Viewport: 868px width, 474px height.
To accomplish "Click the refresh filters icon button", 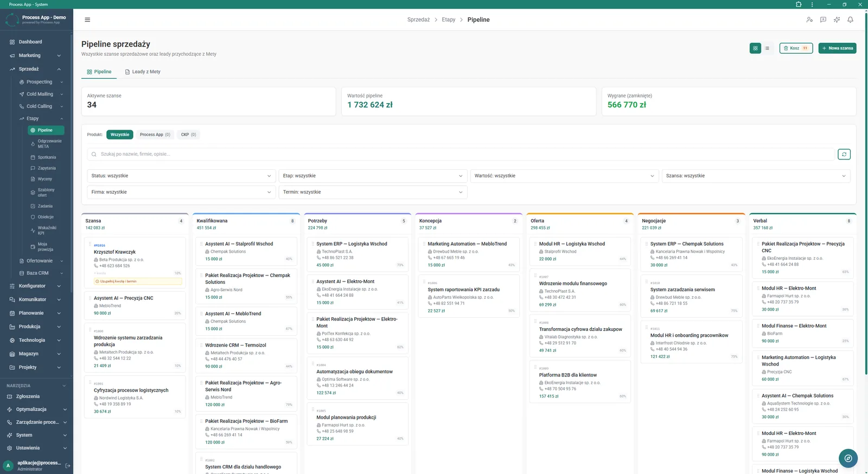I will [844, 154].
